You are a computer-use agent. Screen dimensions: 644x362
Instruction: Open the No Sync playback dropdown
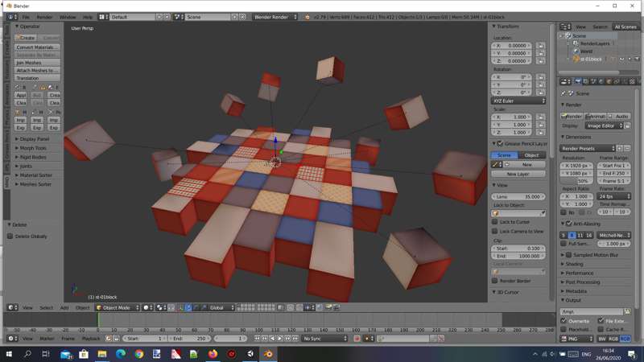pos(325,339)
